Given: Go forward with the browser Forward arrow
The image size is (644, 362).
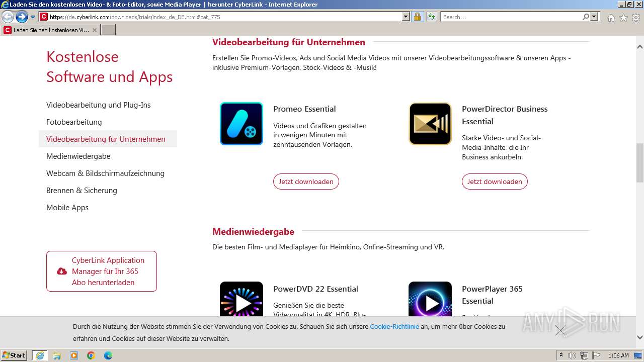Looking at the screenshot, I should click(x=21, y=17).
